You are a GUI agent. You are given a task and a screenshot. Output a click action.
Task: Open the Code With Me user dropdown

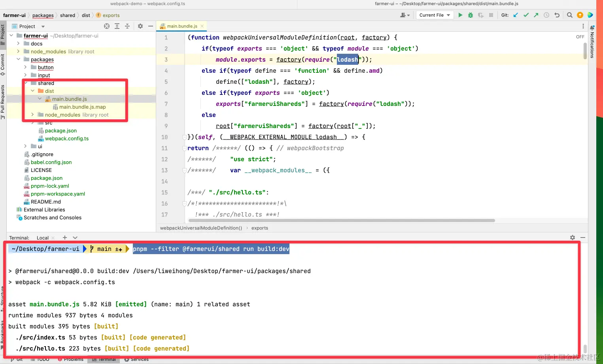405,15
